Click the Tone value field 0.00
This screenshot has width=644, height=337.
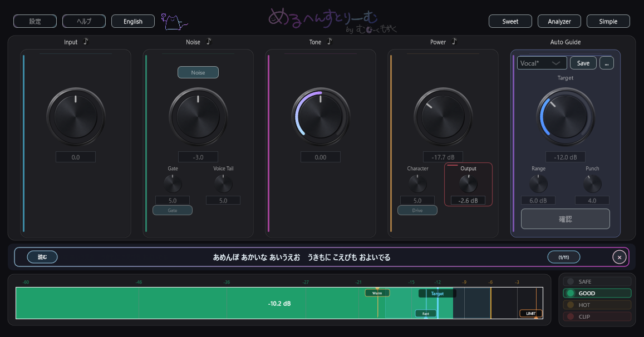(321, 157)
